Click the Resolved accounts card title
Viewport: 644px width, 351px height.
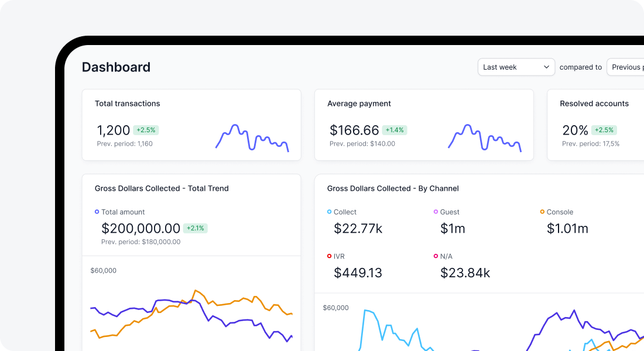pos(594,104)
